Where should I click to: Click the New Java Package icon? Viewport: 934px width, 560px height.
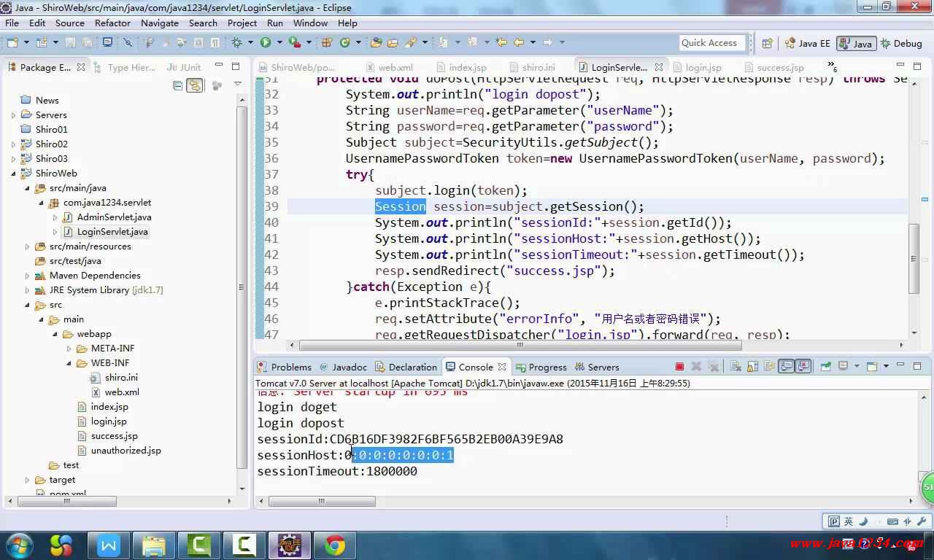327,42
